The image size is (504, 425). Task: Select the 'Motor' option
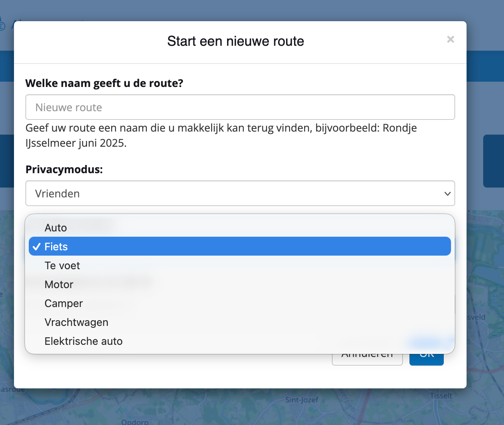(x=59, y=284)
